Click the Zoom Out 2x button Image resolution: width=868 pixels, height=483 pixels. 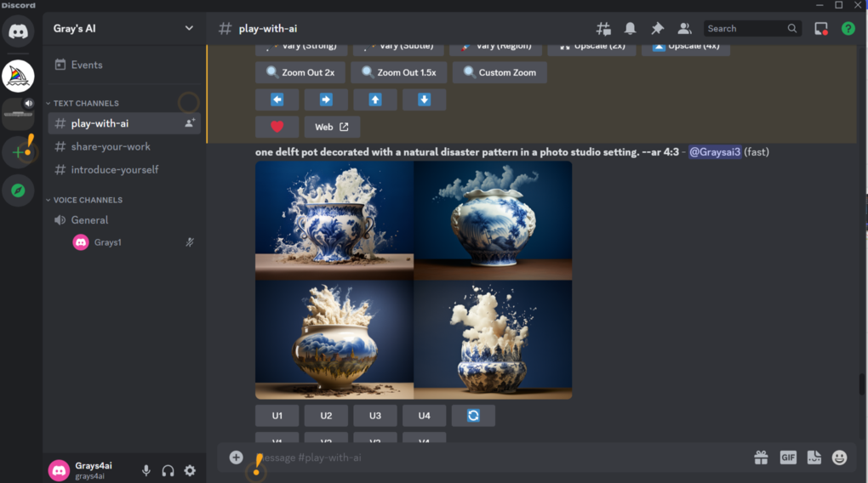click(300, 72)
